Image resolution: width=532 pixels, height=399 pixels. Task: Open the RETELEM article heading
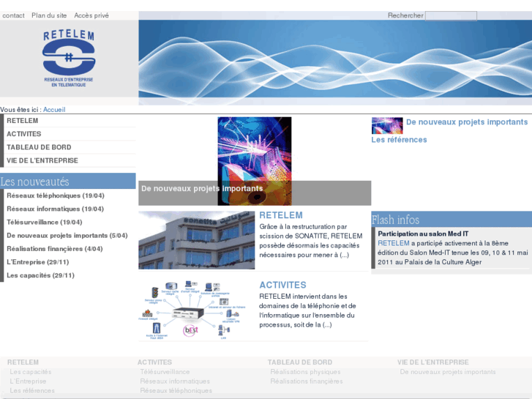(x=281, y=215)
